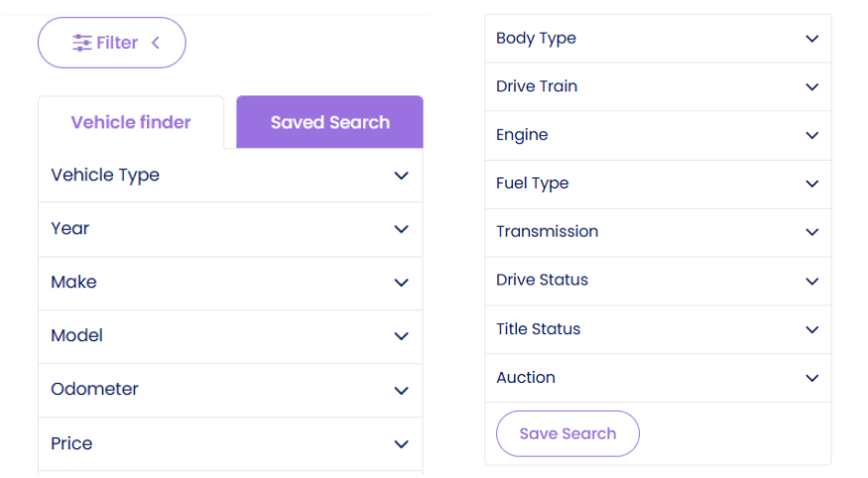Open the Vehicle finder tab
This screenshot has width=868, height=478.
tap(131, 123)
